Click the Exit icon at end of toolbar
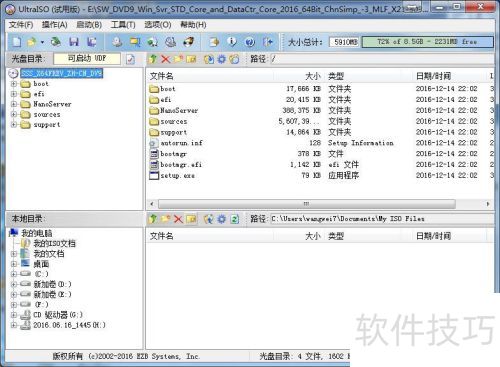 (x=268, y=42)
